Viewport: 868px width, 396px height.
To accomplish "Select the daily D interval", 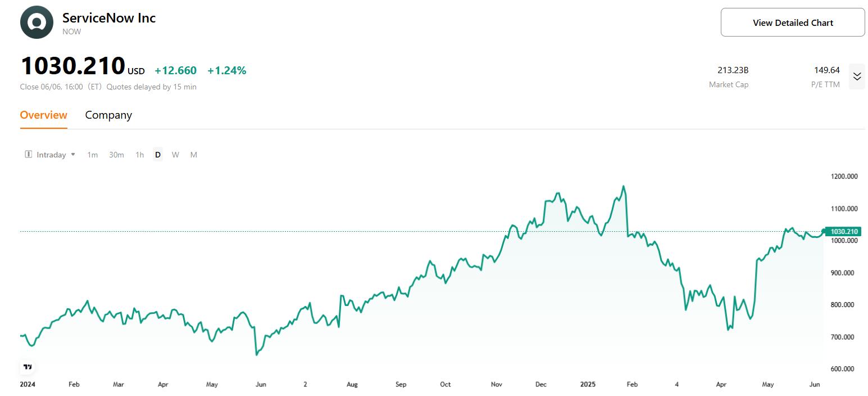I will 158,155.
